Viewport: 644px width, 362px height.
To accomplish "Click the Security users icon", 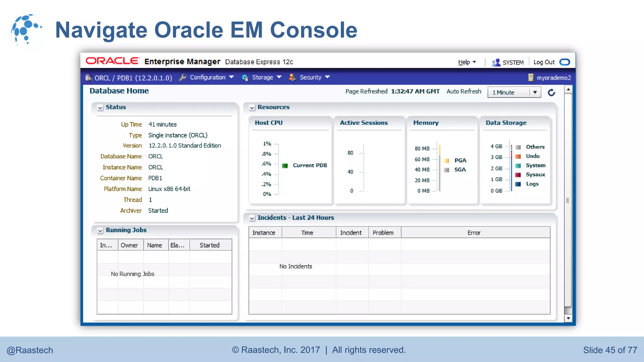I will click(x=292, y=77).
